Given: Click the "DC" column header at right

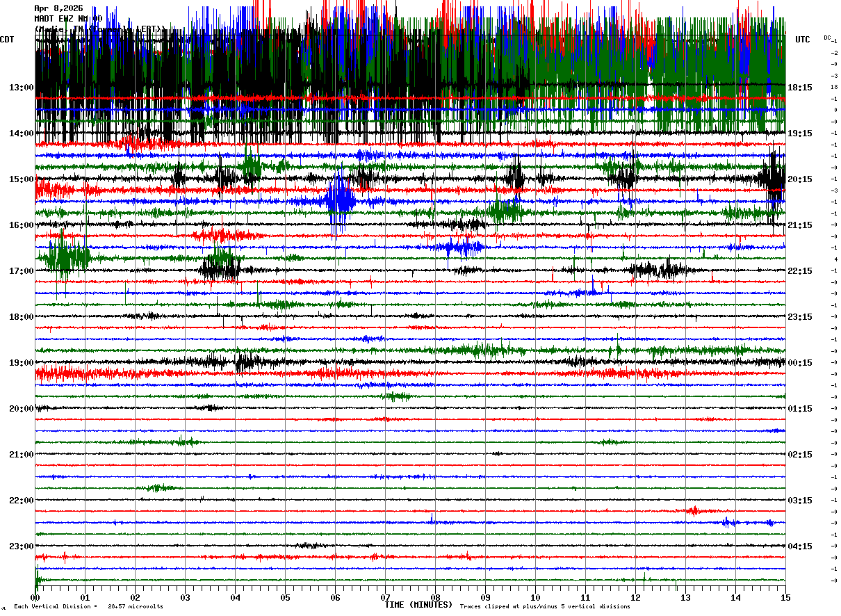Looking at the screenshot, I should [x=827, y=38].
